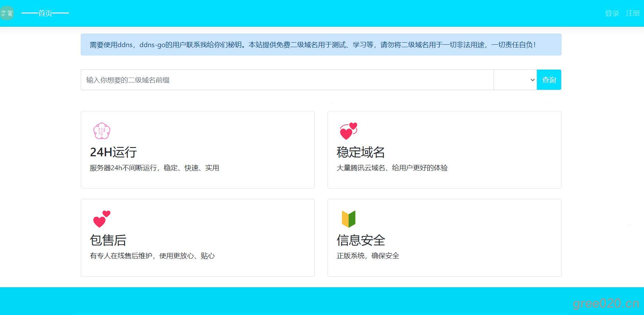The width and height of the screenshot is (644, 315).
Task: Expand the domain suffix dropdown
Action: click(515, 80)
